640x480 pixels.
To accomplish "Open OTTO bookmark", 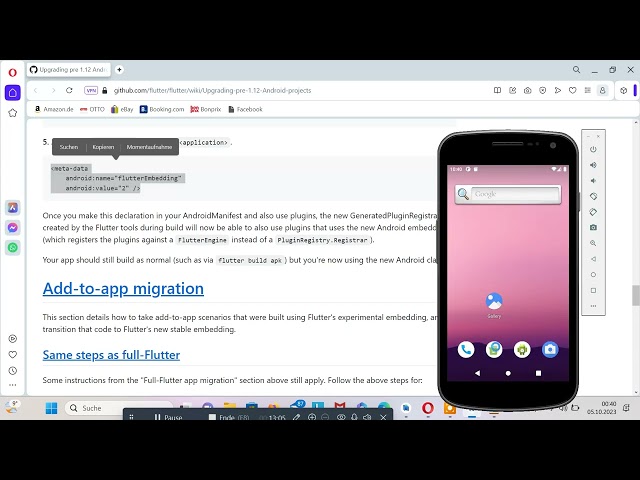I will coord(92,109).
